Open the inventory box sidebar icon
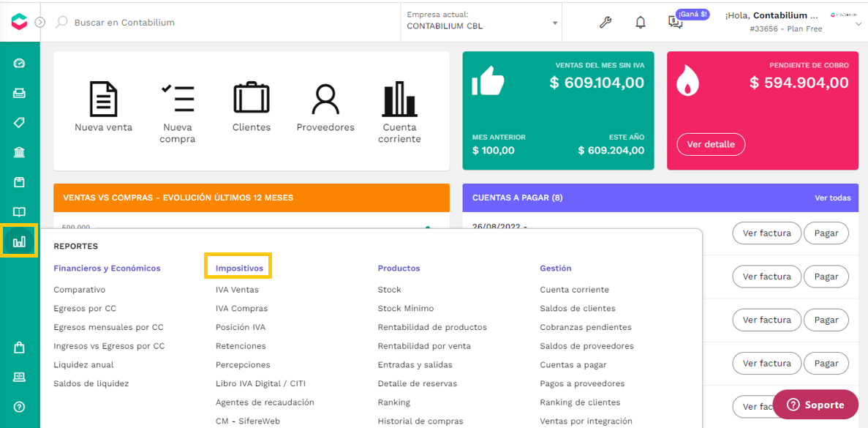 pos(19,182)
